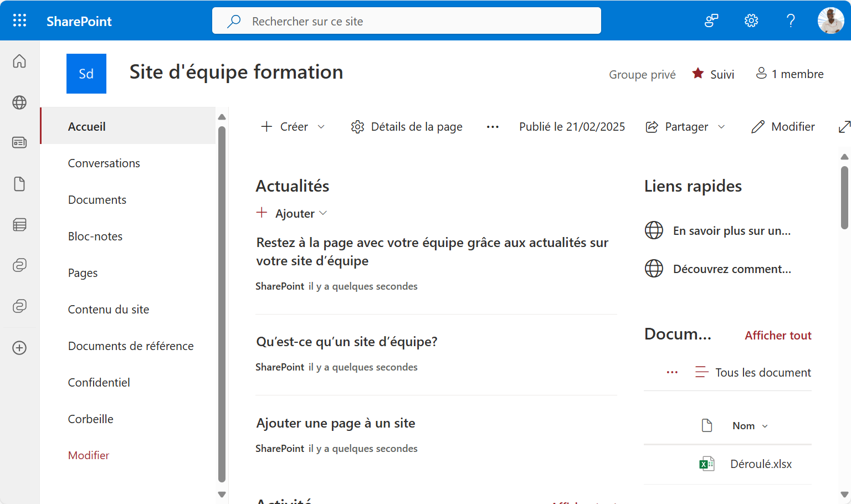Click the expand content diagonal arrow icon

(844, 127)
